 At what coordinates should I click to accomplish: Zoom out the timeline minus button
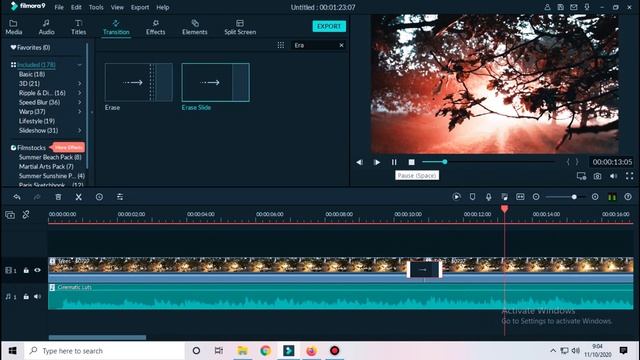pyautogui.click(x=536, y=197)
